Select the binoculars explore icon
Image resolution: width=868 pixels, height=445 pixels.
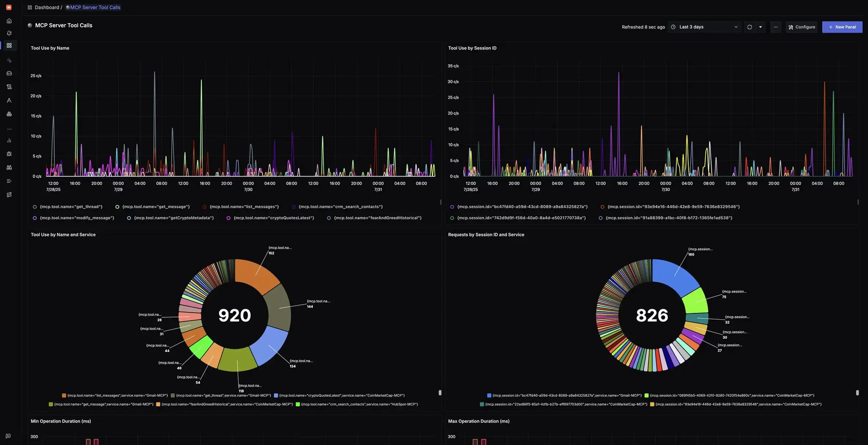[x=9, y=167]
